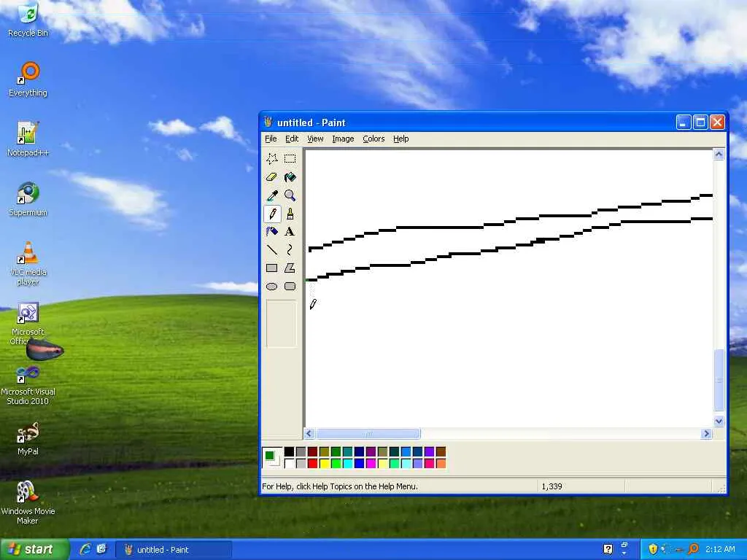Click the Everything search tray icon
747x560 pixels.
tap(694, 549)
